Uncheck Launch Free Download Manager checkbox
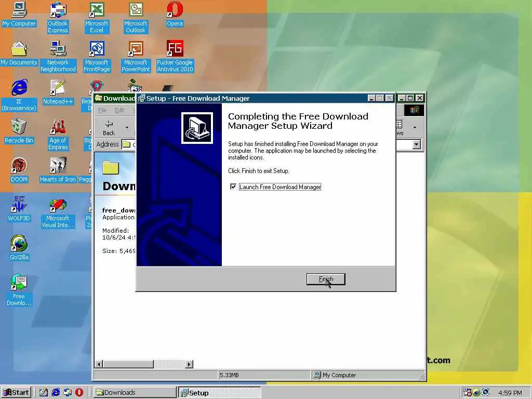Screen dimensions: 532x399 (x=233, y=187)
